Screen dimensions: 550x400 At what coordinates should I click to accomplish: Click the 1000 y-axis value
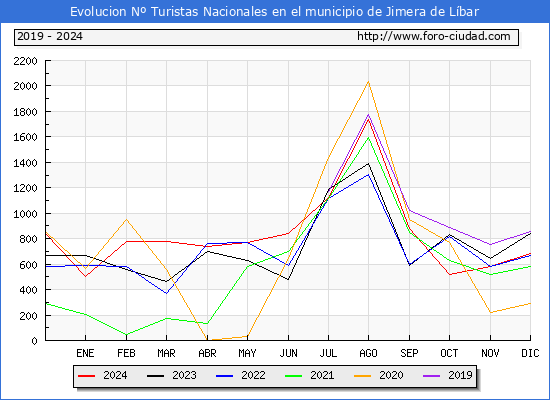[25, 214]
